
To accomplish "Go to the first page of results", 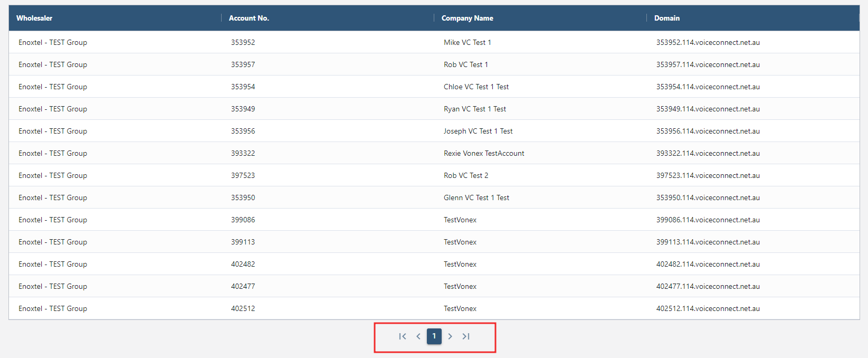I will [x=403, y=336].
